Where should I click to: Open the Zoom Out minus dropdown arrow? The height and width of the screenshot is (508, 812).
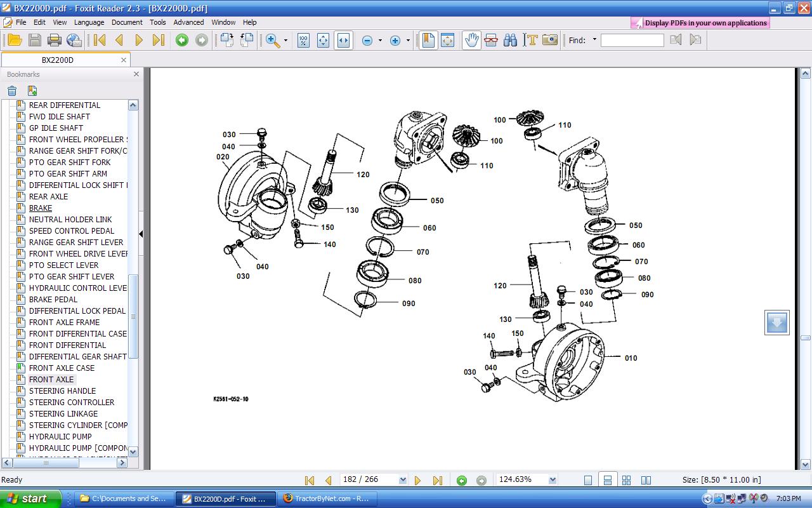click(380, 40)
